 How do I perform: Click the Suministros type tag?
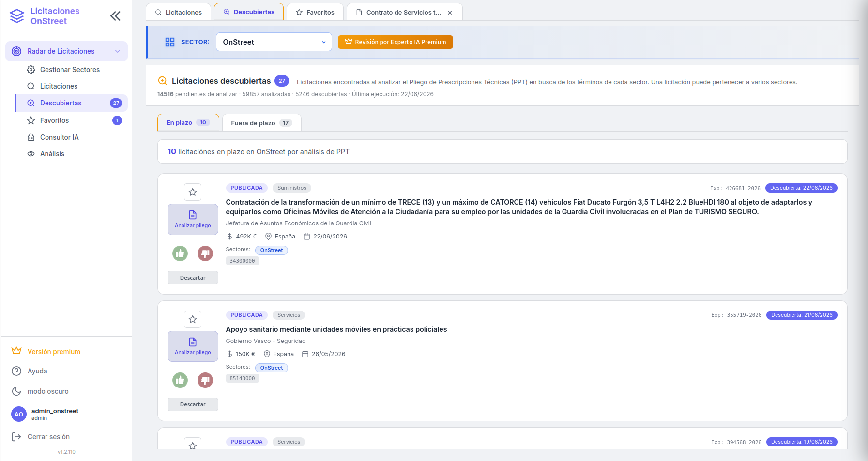tap(292, 188)
